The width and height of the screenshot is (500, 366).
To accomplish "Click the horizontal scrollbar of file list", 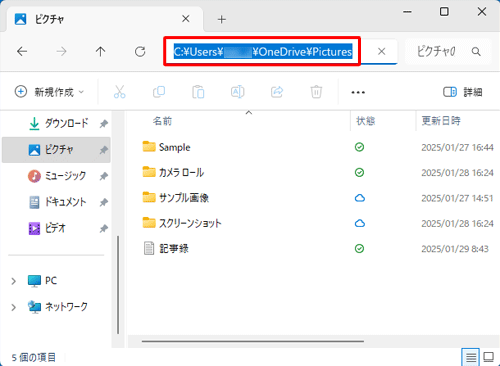I will 253,341.
